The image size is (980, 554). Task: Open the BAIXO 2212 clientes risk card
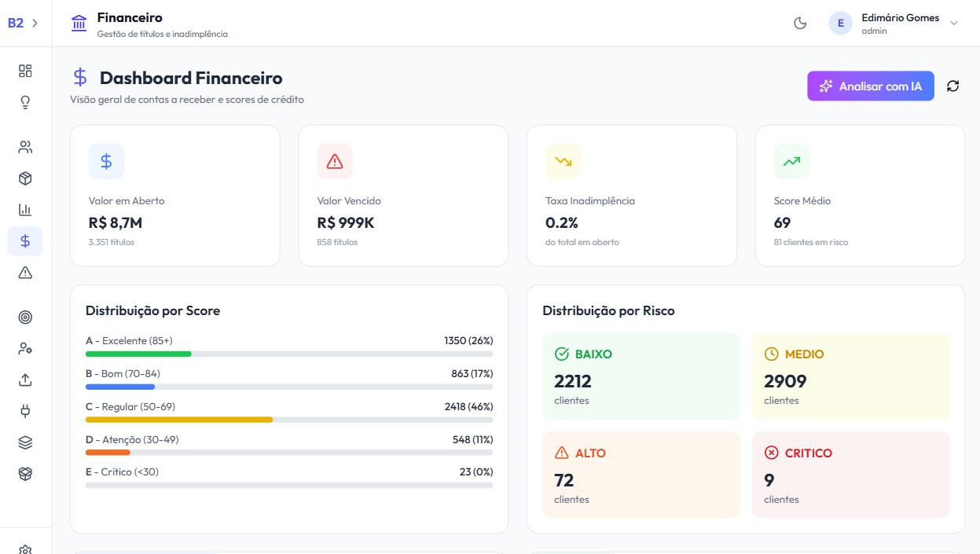point(641,376)
